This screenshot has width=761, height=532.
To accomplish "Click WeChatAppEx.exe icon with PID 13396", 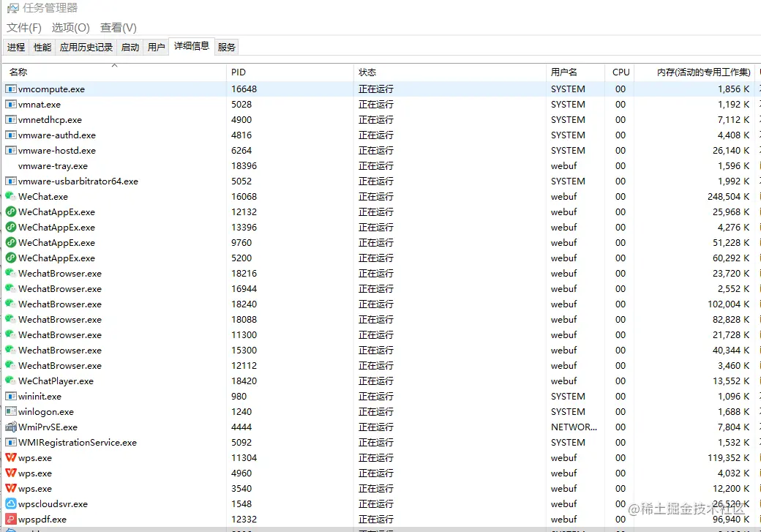I will tap(11, 227).
